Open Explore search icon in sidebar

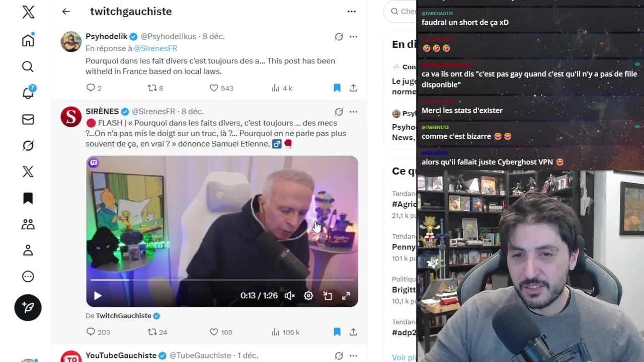tap(28, 67)
